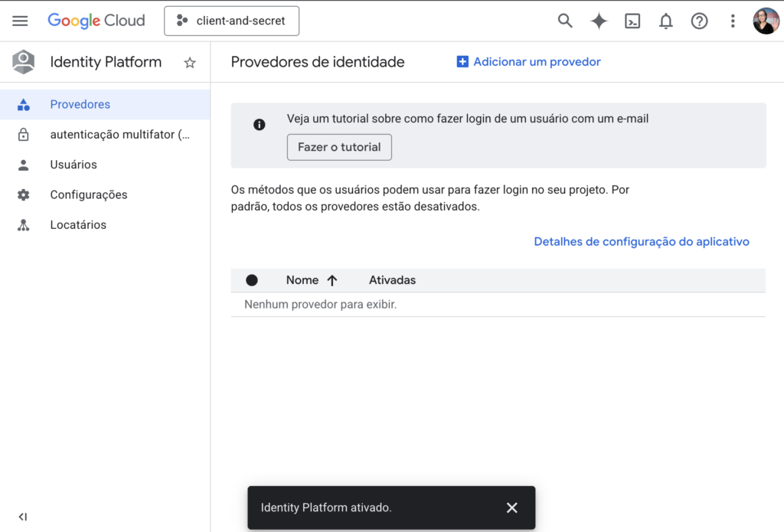Open the user account avatar
The width and height of the screenshot is (784, 532).
coord(766,21)
